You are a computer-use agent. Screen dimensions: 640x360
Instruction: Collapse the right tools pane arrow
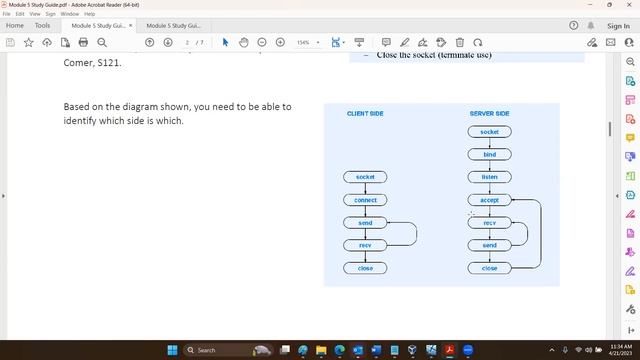[617, 196]
